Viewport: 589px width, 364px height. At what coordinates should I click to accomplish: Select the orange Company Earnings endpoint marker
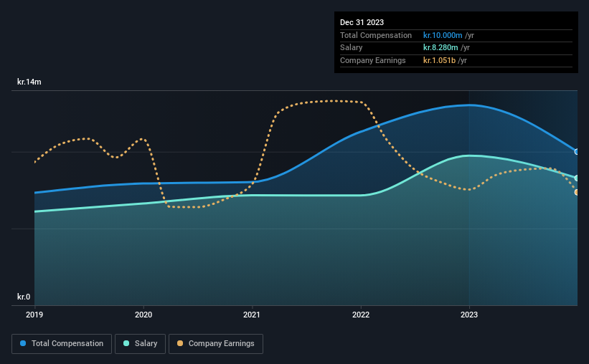(577, 192)
